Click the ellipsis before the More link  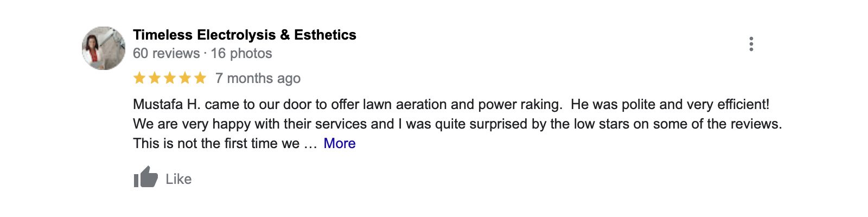[310, 144]
